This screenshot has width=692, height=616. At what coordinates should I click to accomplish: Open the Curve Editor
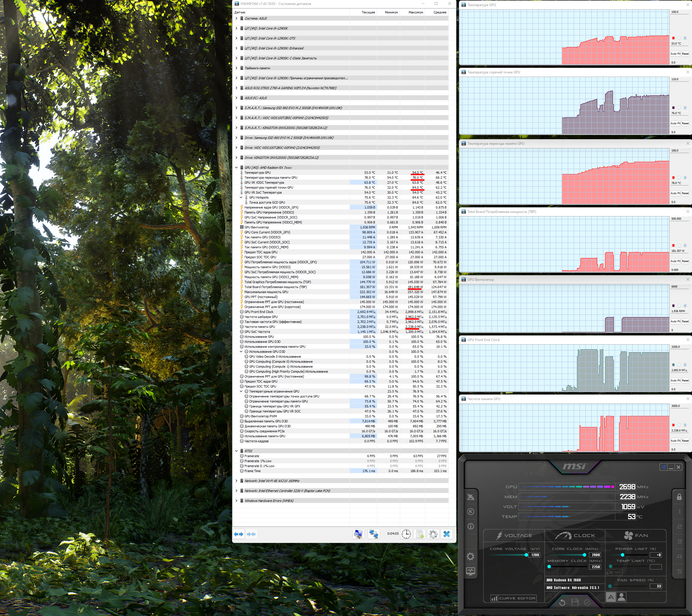click(x=513, y=598)
